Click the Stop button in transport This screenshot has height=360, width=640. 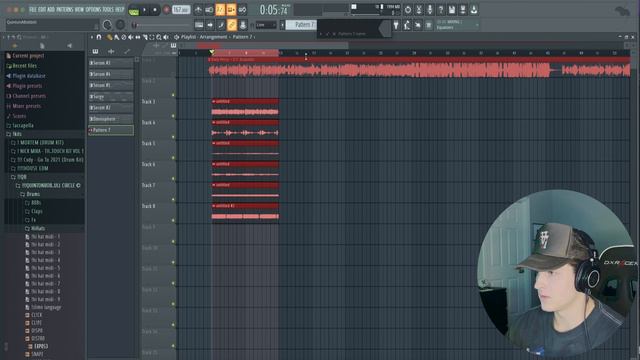click(x=155, y=10)
